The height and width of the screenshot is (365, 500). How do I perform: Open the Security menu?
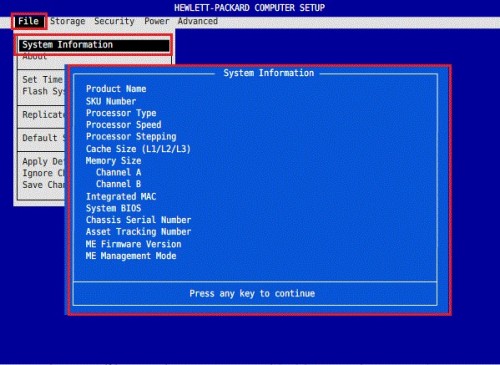114,21
